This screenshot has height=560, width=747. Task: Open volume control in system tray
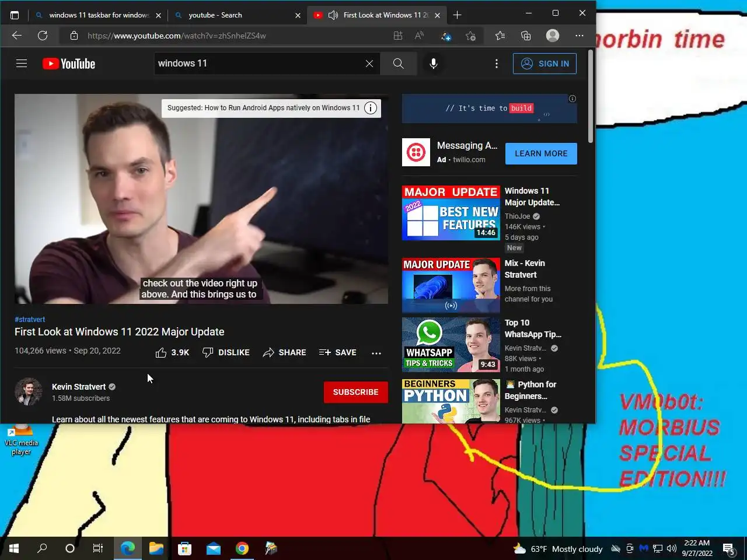(x=671, y=548)
